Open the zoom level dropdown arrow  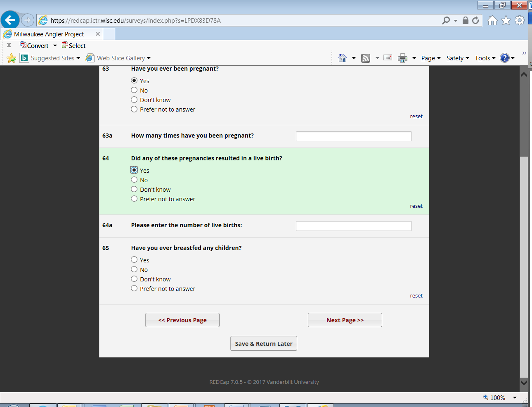pos(515,397)
